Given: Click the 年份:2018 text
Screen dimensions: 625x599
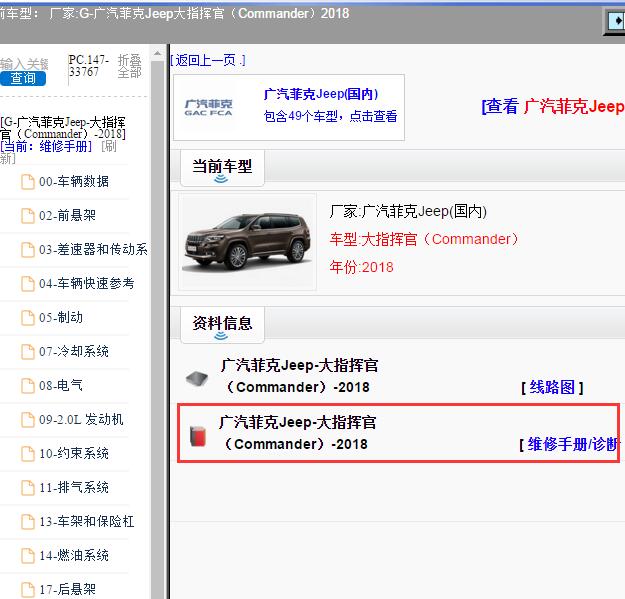Looking at the screenshot, I should click(361, 267).
